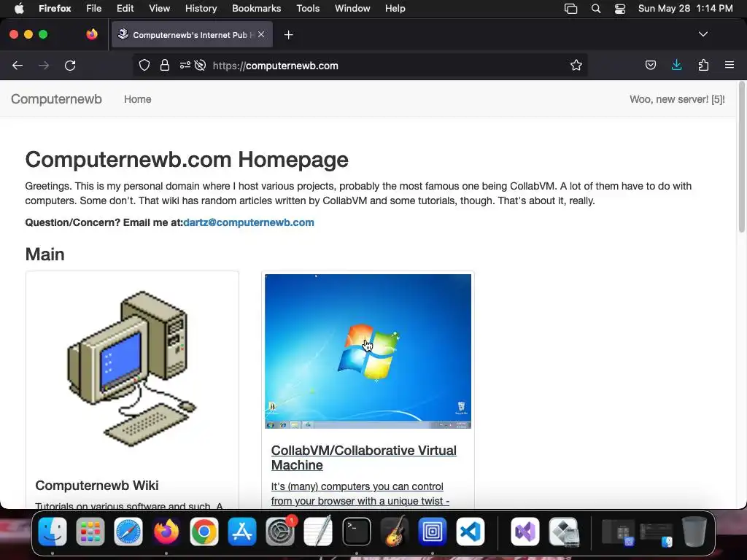Open the Tools menu
The width and height of the screenshot is (747, 560).
[308, 8]
